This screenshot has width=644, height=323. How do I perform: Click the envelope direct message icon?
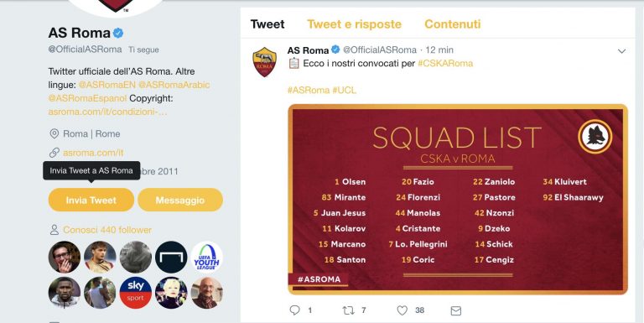(456, 311)
